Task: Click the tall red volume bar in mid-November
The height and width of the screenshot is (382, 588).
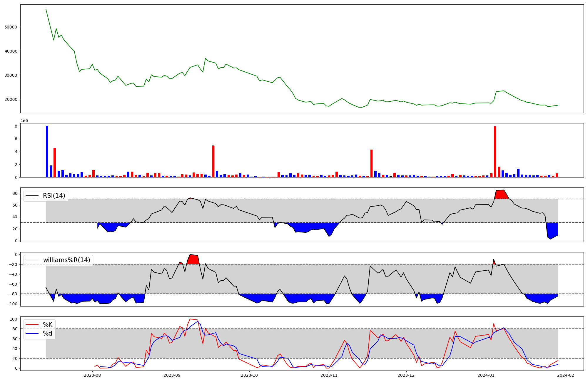Action: click(372, 163)
